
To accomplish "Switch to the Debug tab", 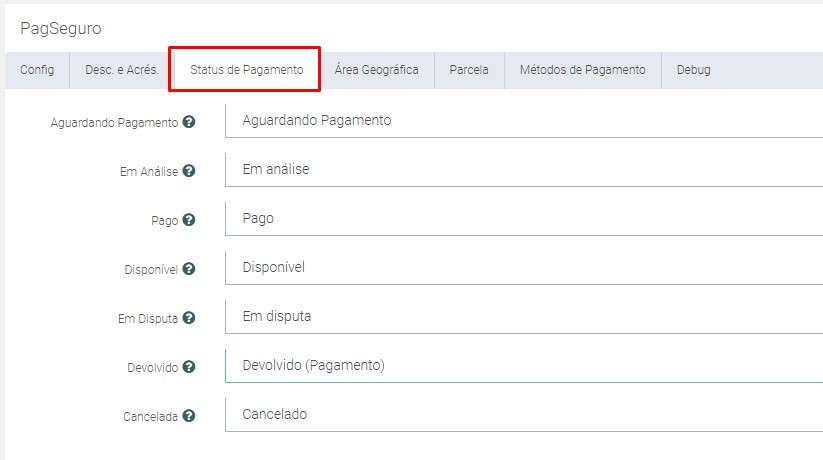I will [693, 70].
